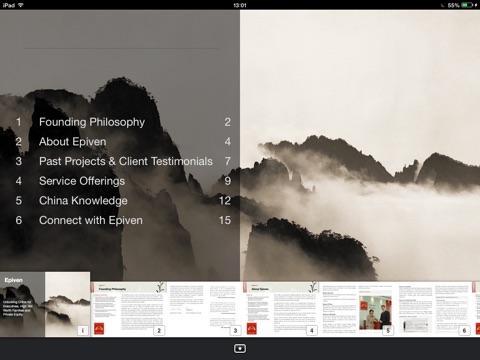This screenshot has width=480, height=360.
Task: Open the Connect with Epiven section
Action: click(x=91, y=220)
